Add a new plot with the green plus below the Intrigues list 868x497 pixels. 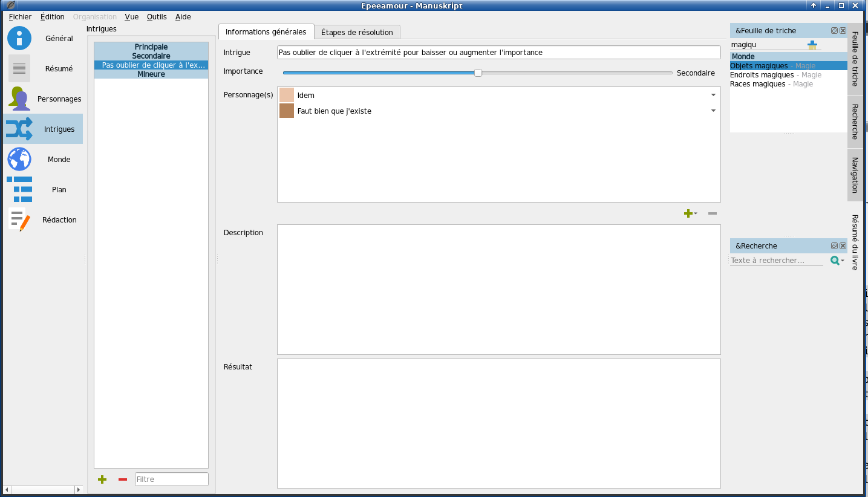point(102,479)
